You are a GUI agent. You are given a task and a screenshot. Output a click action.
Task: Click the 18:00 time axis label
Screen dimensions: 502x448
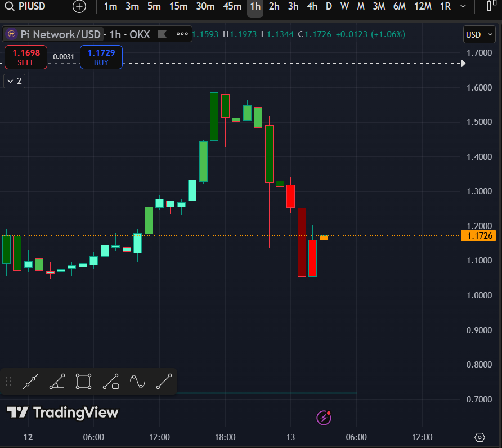coord(225,437)
